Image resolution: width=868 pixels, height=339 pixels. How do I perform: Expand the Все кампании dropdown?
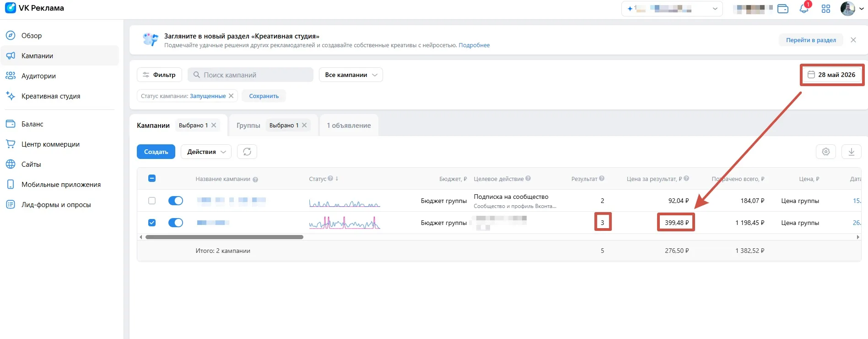click(x=351, y=75)
